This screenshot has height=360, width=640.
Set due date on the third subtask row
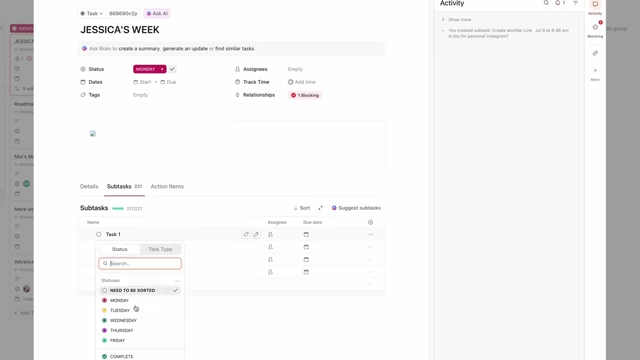(306, 260)
